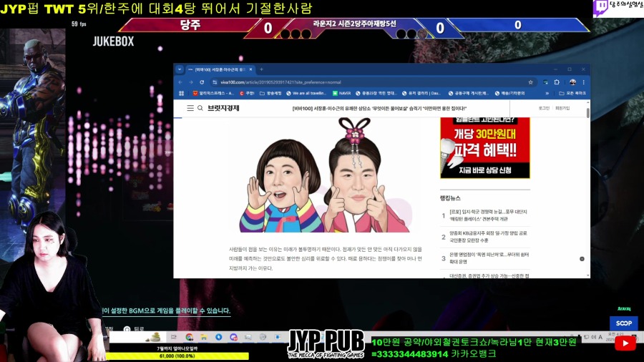Viewport: 644px width, 362px height.
Task: Expand the hidden bookmarks overflow chevron
Action: click(547, 93)
